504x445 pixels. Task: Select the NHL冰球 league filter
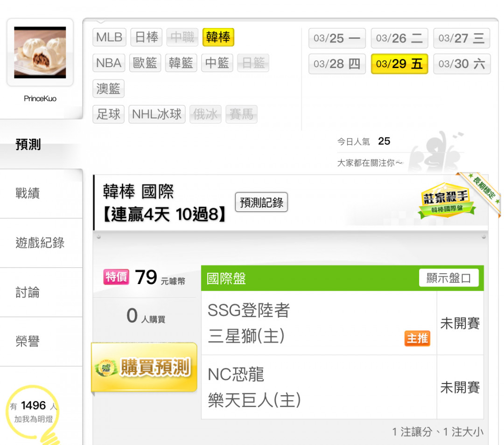click(x=157, y=114)
